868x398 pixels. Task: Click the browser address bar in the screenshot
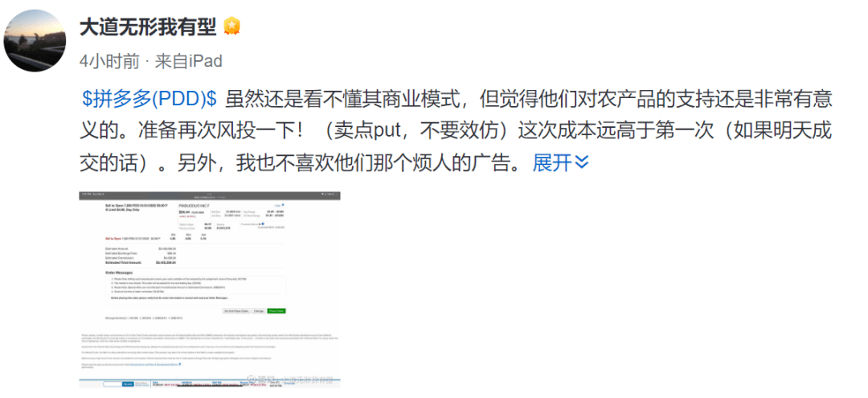[209, 195]
